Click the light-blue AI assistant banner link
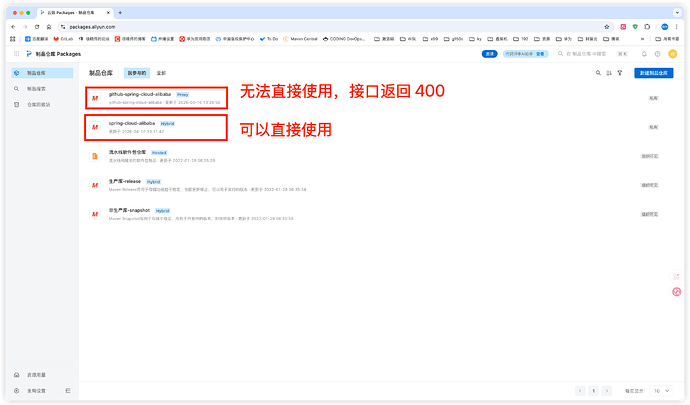 [525, 54]
